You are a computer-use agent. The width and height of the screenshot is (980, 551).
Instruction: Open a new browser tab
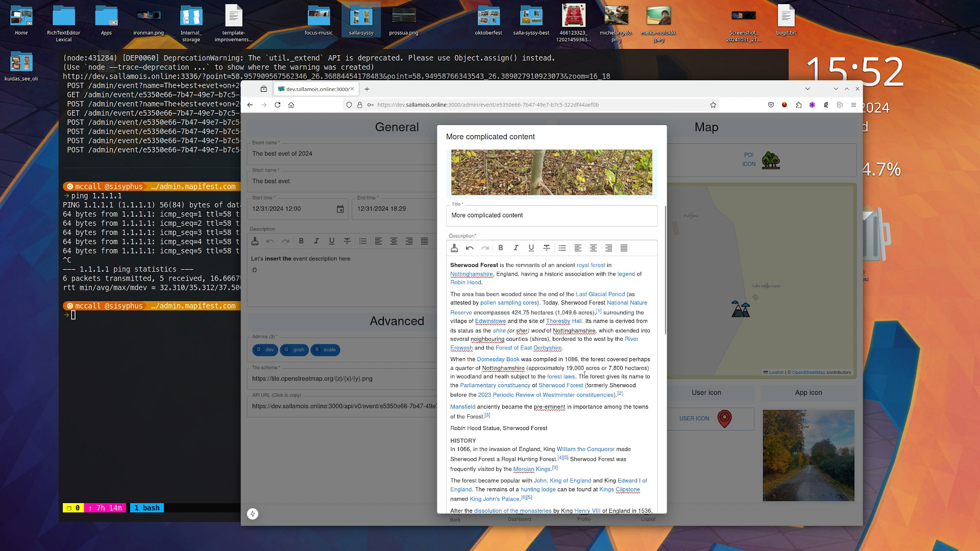click(366, 89)
